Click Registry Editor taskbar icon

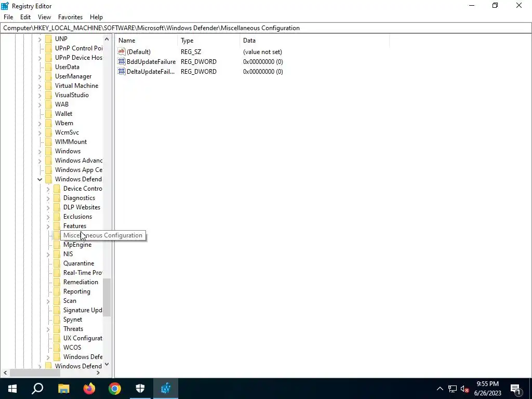pyautogui.click(x=166, y=389)
